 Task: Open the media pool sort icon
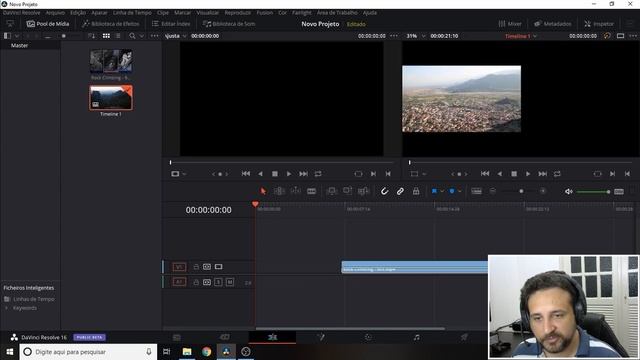[91, 36]
